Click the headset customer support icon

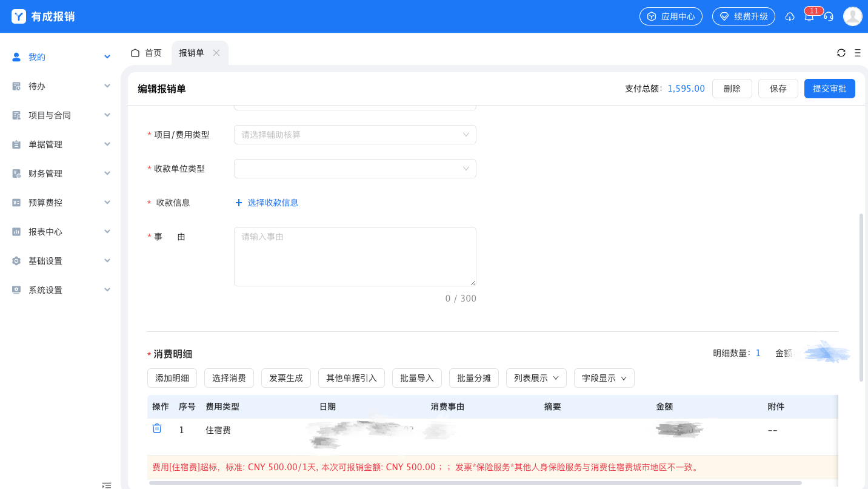click(829, 16)
